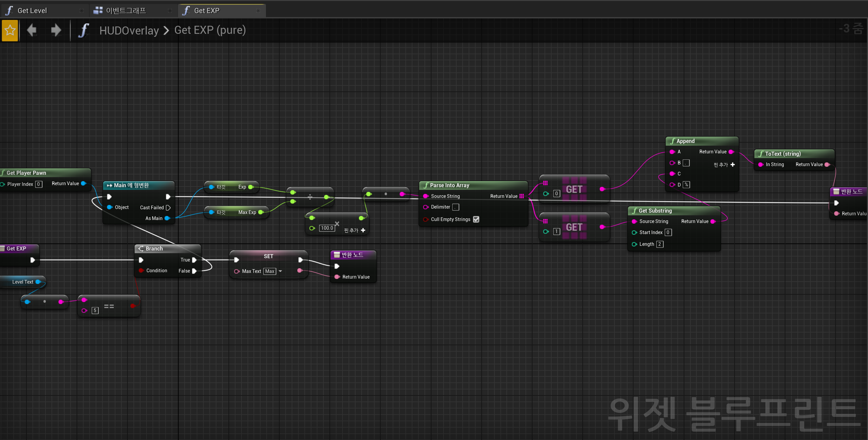Click Get Substring Return Value output pin
The height and width of the screenshot is (440, 868).
713,222
